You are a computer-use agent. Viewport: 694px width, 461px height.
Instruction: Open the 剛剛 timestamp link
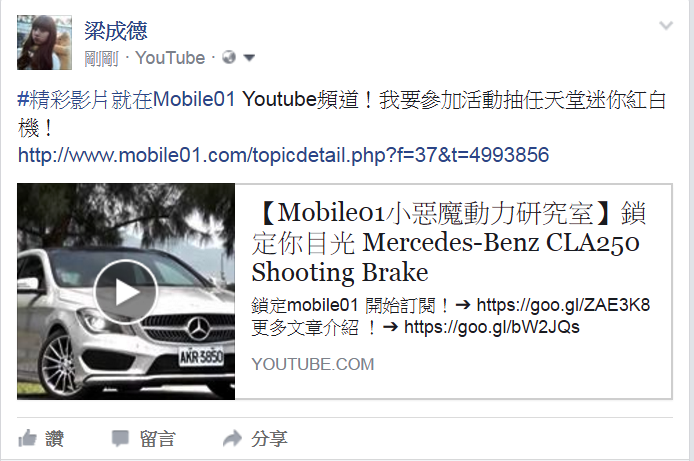pos(101,58)
